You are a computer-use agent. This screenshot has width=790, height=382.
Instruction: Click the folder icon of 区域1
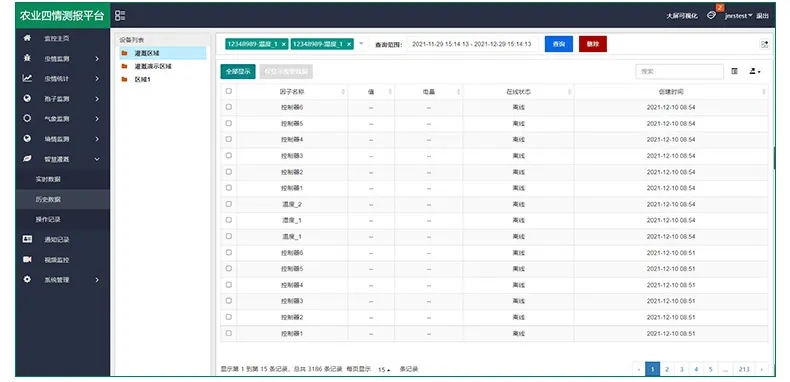coord(124,79)
